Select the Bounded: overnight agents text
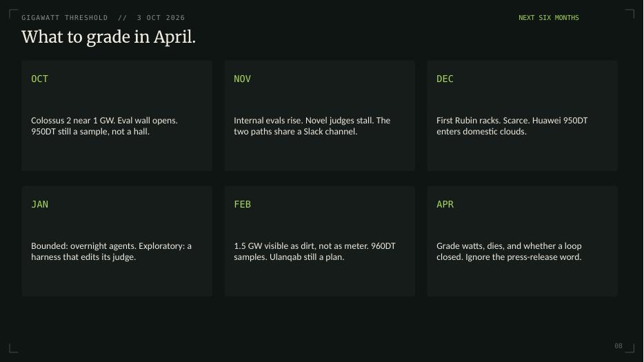The width and height of the screenshot is (644, 362). [111, 251]
